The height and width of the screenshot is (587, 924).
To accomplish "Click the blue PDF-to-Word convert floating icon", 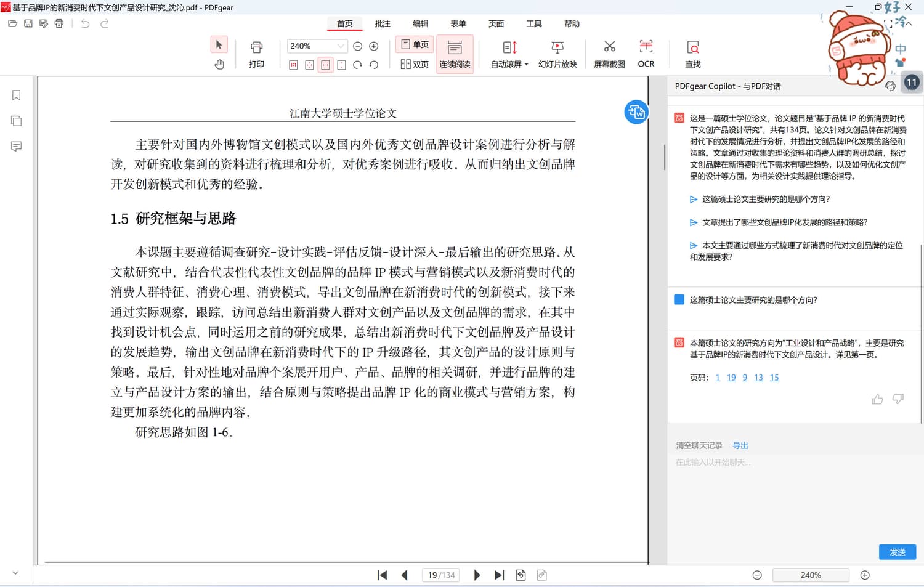I will (636, 112).
